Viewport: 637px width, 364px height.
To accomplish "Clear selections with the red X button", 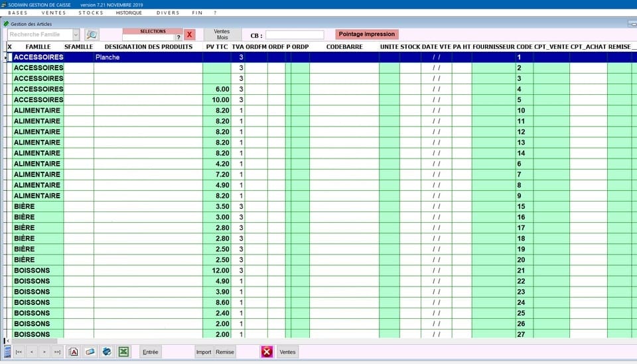I will tap(189, 34).
